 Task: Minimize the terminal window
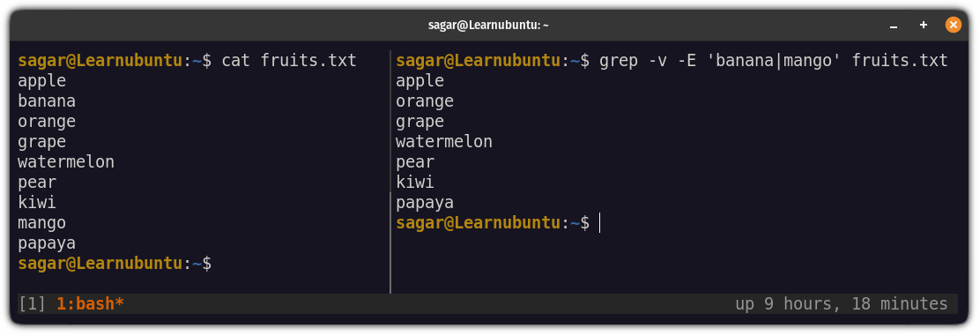tap(894, 26)
